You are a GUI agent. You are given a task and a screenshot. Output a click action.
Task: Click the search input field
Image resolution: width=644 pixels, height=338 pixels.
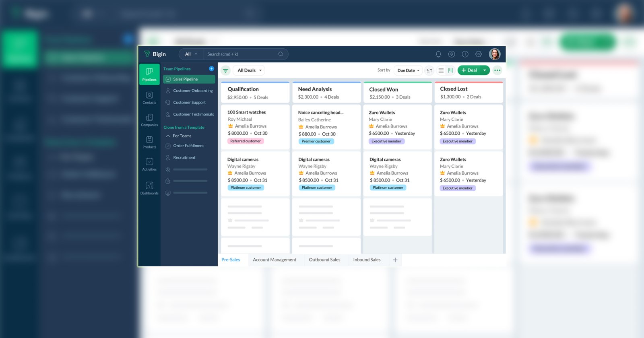coord(242,54)
